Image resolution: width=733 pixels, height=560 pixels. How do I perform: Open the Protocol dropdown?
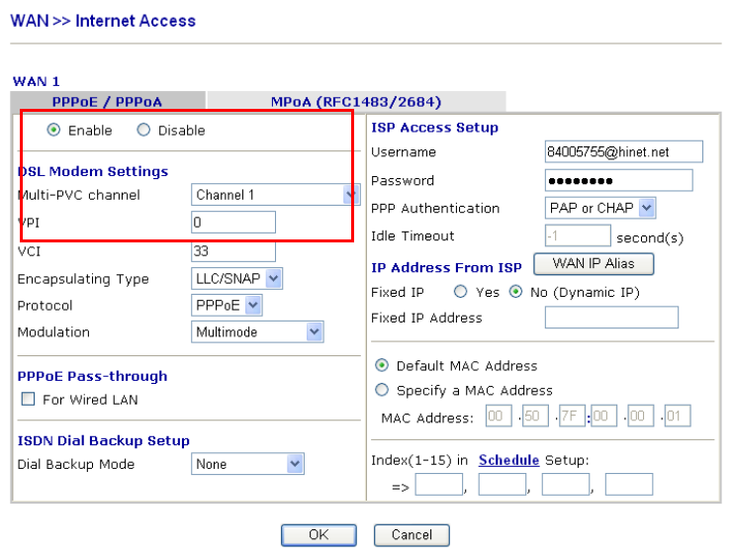click(228, 306)
